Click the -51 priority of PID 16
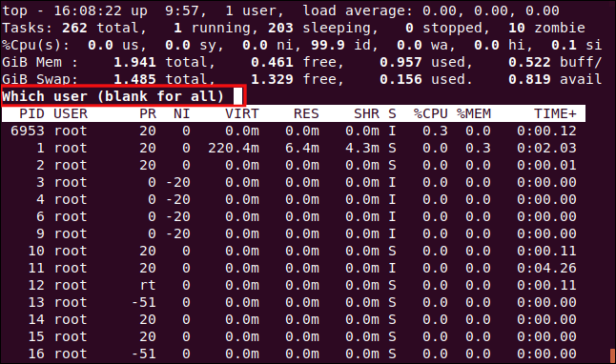 144,354
